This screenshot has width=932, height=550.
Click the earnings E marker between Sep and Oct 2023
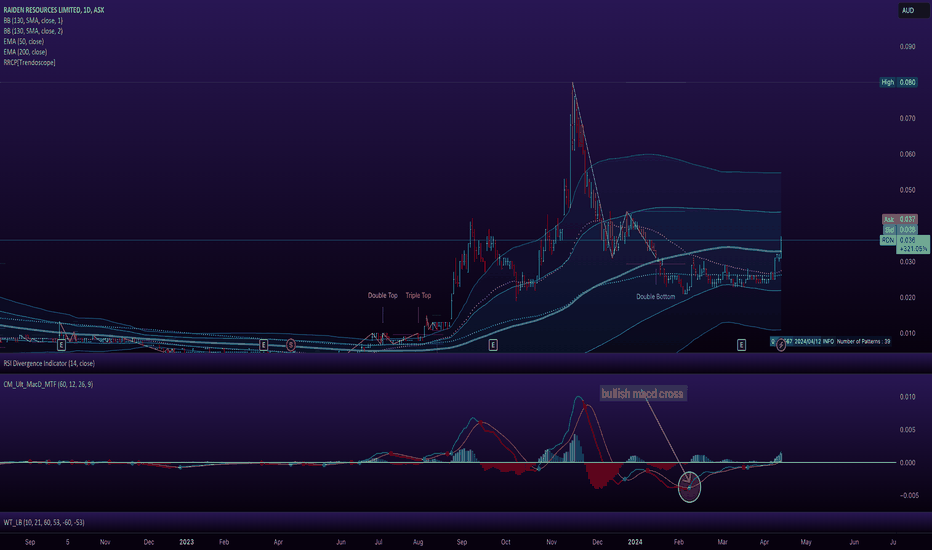493,345
